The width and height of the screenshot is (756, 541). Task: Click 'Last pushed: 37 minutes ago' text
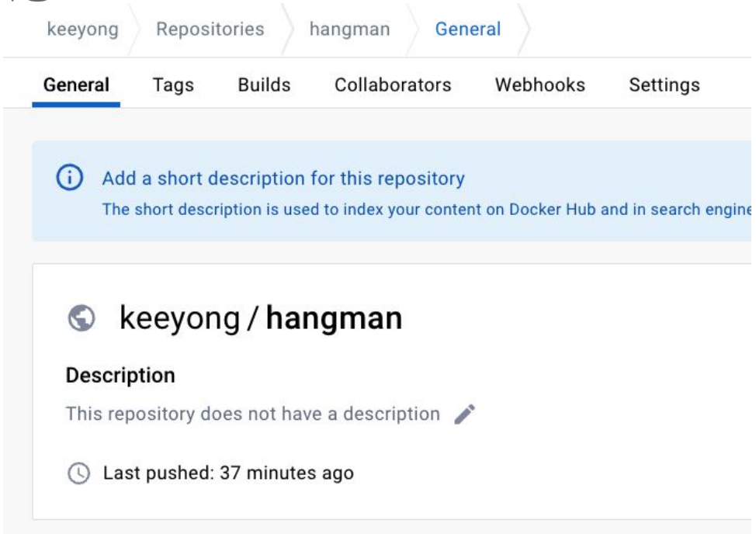point(228,473)
